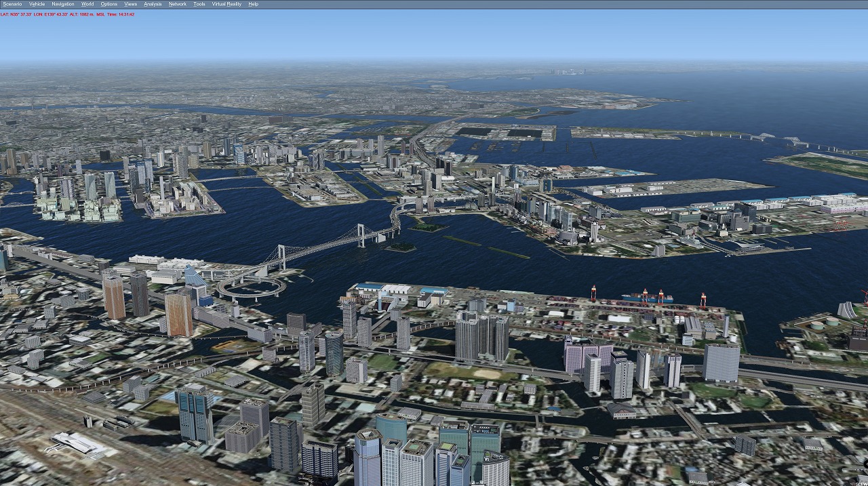Click the Time readout in info bar
This screenshot has height=486, width=868.
(x=121, y=14)
